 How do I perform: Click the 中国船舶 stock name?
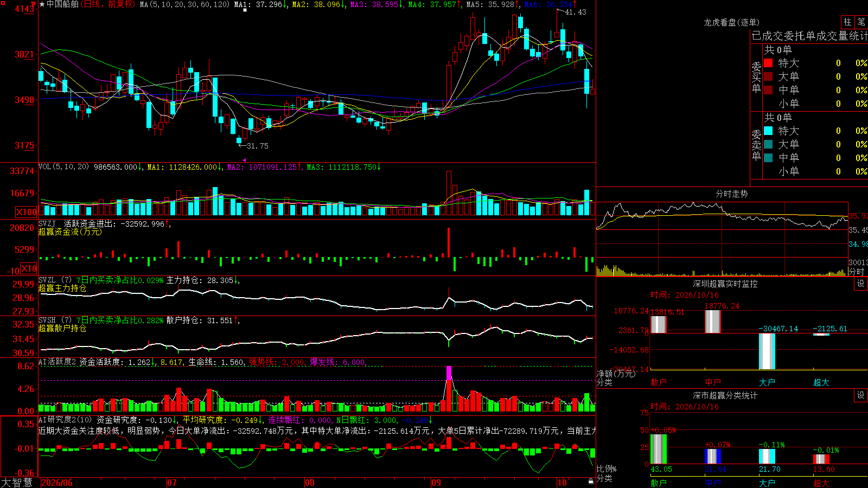pyautogui.click(x=63, y=4)
